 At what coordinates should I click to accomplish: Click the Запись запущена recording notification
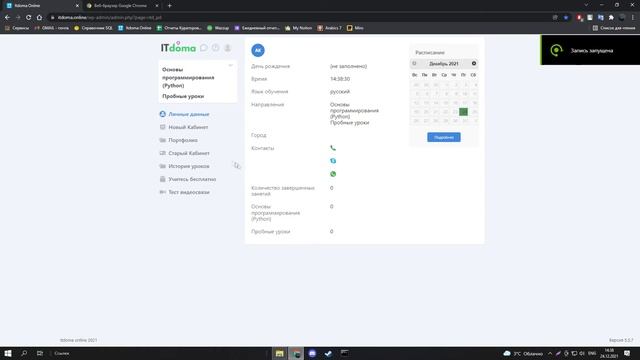[x=590, y=50]
